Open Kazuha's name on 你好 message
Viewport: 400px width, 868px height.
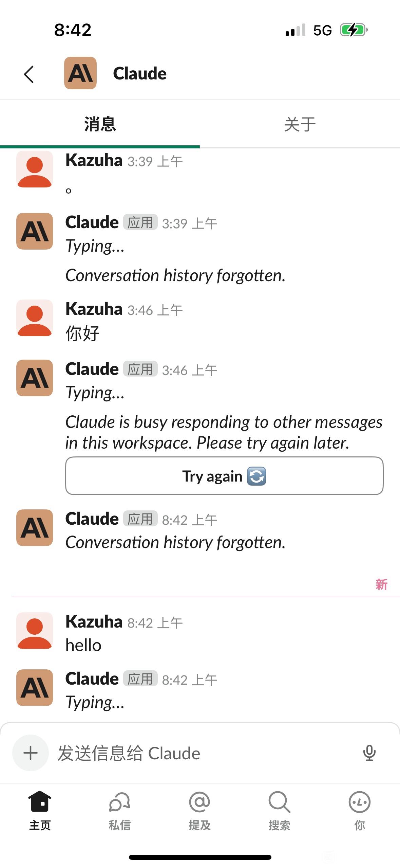click(x=94, y=309)
